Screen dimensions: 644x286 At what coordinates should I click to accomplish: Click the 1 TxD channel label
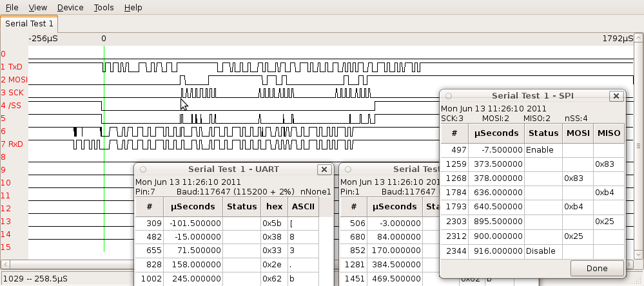12,67
